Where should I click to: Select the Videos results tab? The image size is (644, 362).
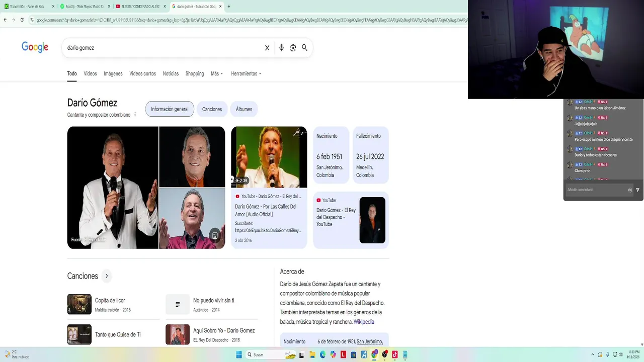click(90, 73)
